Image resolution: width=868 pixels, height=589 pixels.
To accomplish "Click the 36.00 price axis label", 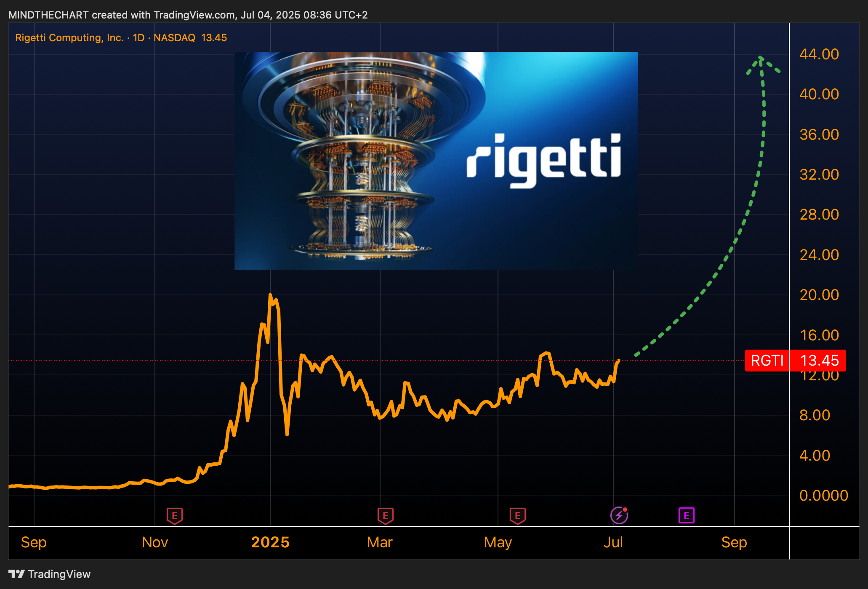I will point(819,135).
